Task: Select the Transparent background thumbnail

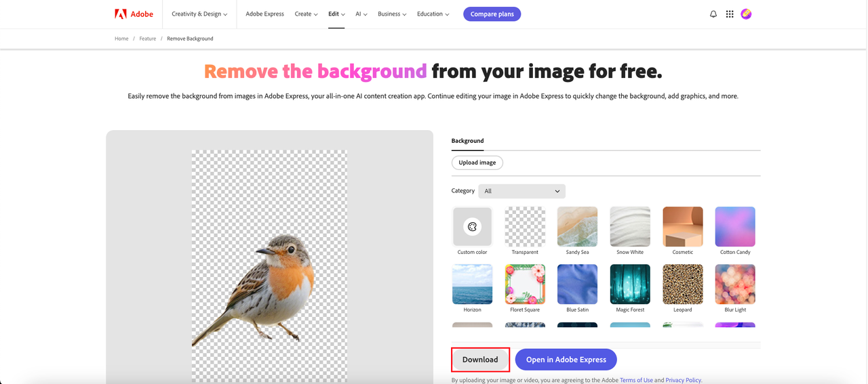Action: [525, 227]
